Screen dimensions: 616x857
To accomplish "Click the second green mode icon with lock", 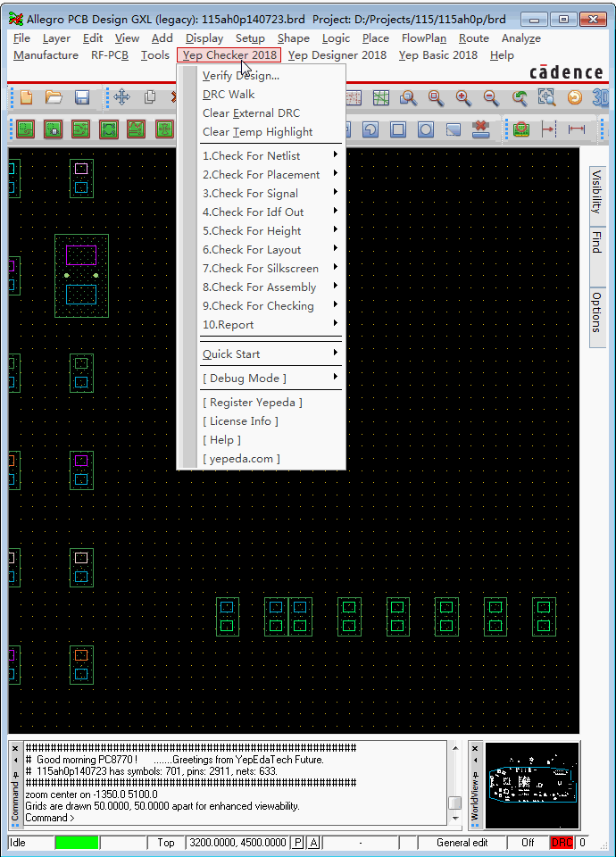I will pyautogui.click(x=53, y=129).
